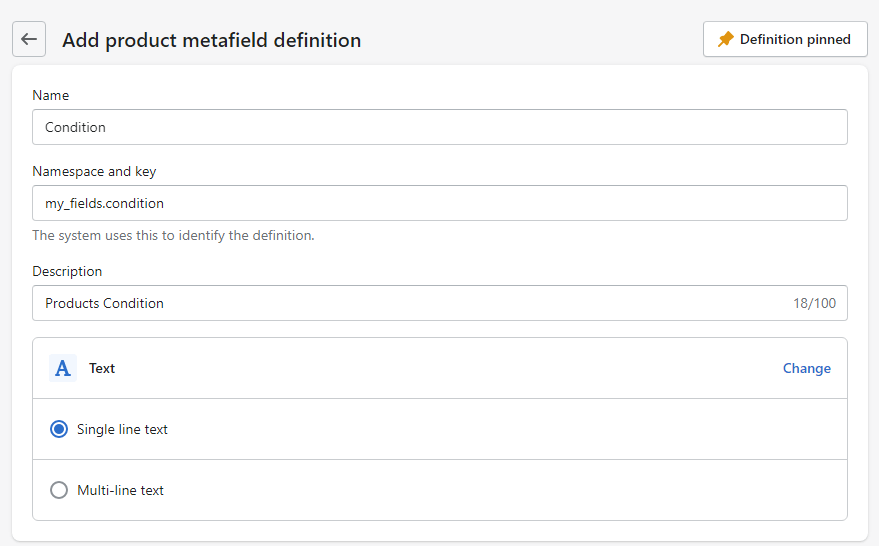Click into the Products Condition description field

400,303
